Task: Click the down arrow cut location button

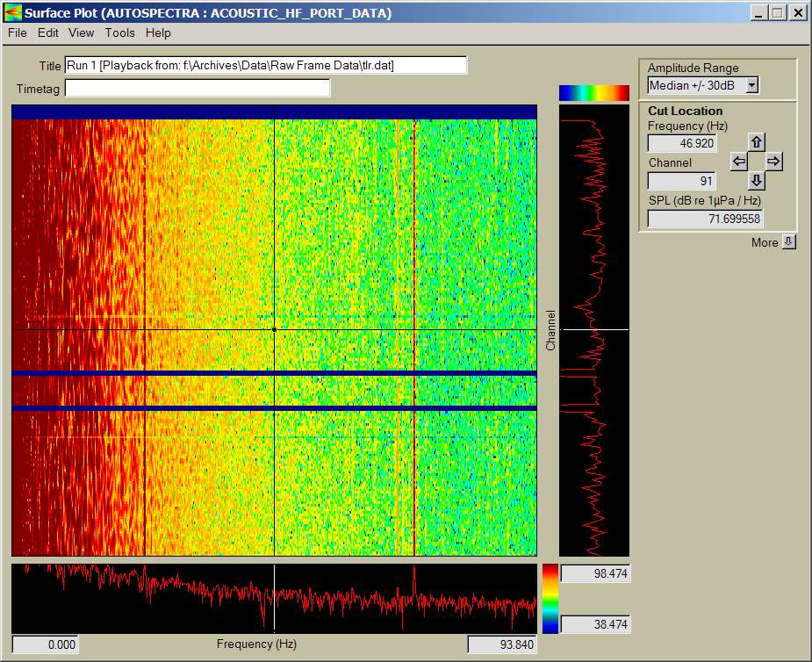Action: 757,181
